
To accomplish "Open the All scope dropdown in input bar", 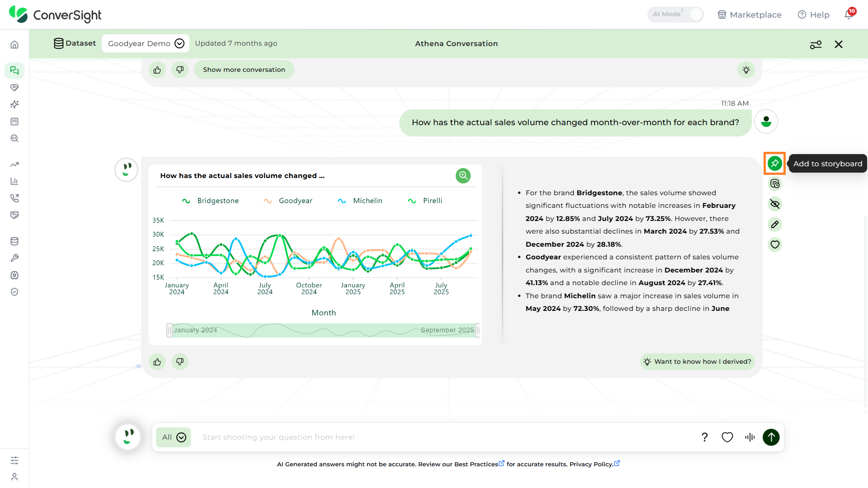I will tap(174, 437).
